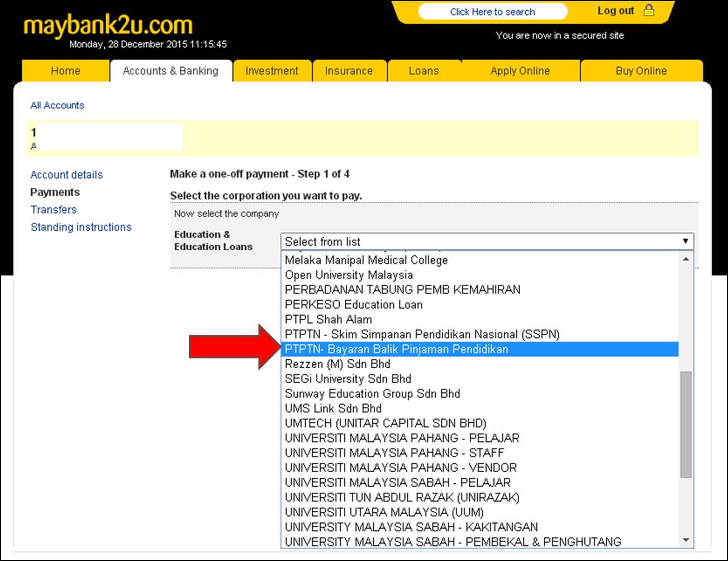Click the Log out link
This screenshot has height=561, width=728.
[x=616, y=11]
